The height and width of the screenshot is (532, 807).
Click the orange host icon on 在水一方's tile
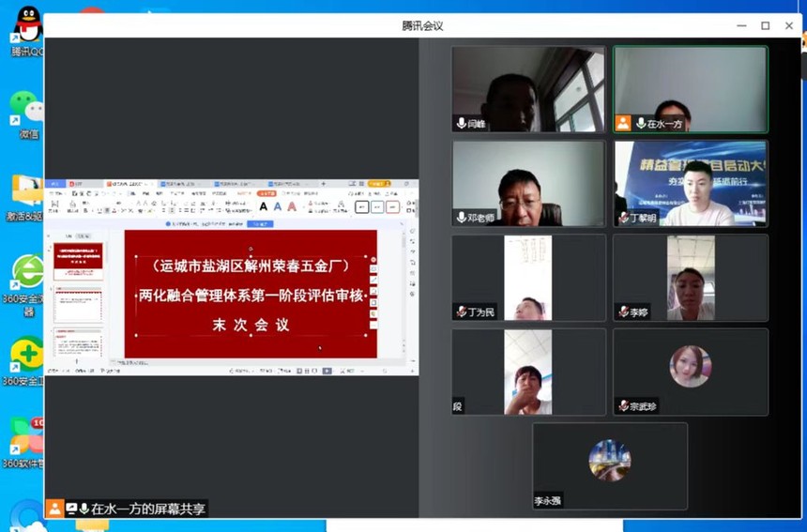(x=623, y=124)
